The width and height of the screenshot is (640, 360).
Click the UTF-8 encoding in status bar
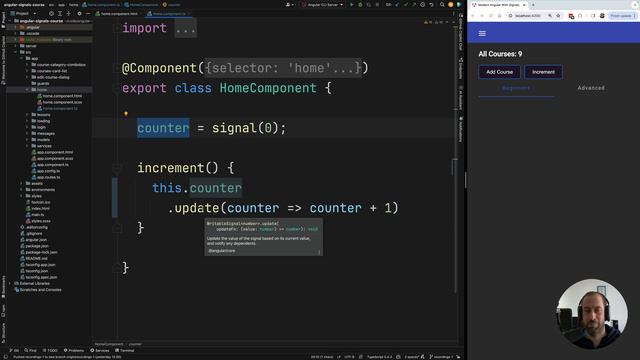349,357
